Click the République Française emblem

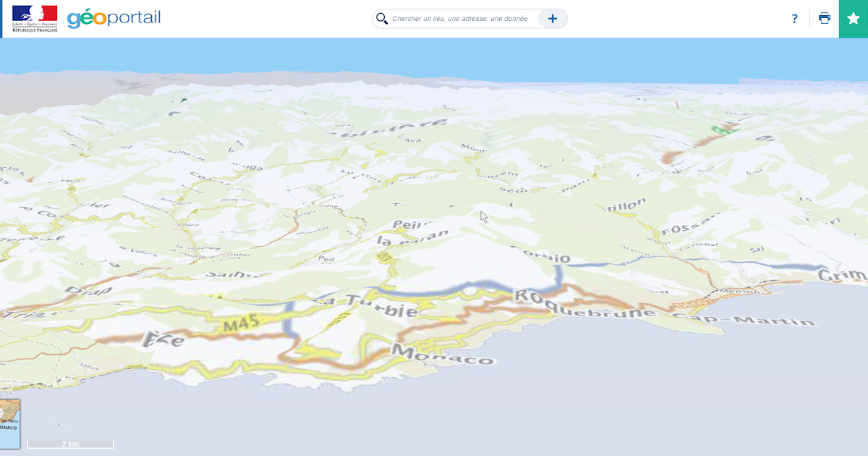pyautogui.click(x=35, y=19)
